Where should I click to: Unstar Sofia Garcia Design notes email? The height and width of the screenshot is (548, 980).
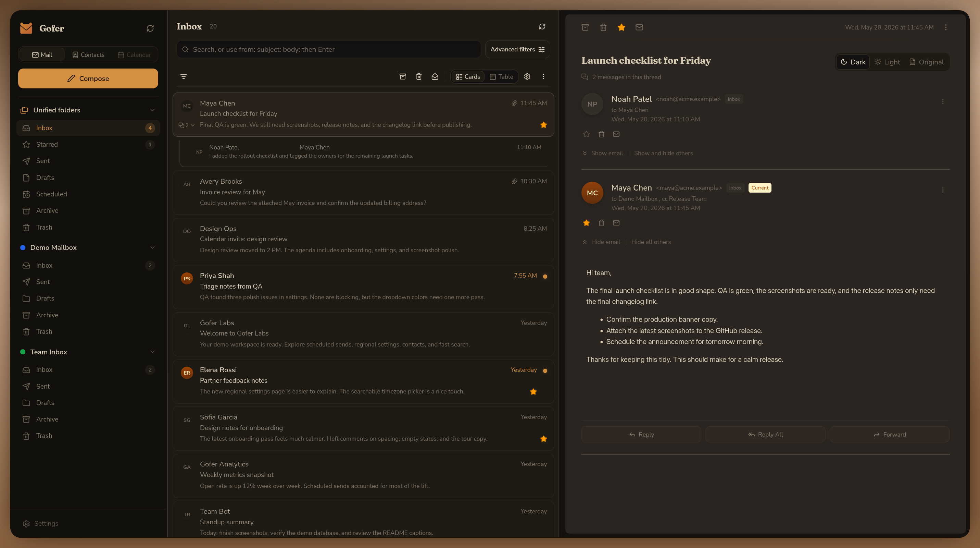(543, 439)
